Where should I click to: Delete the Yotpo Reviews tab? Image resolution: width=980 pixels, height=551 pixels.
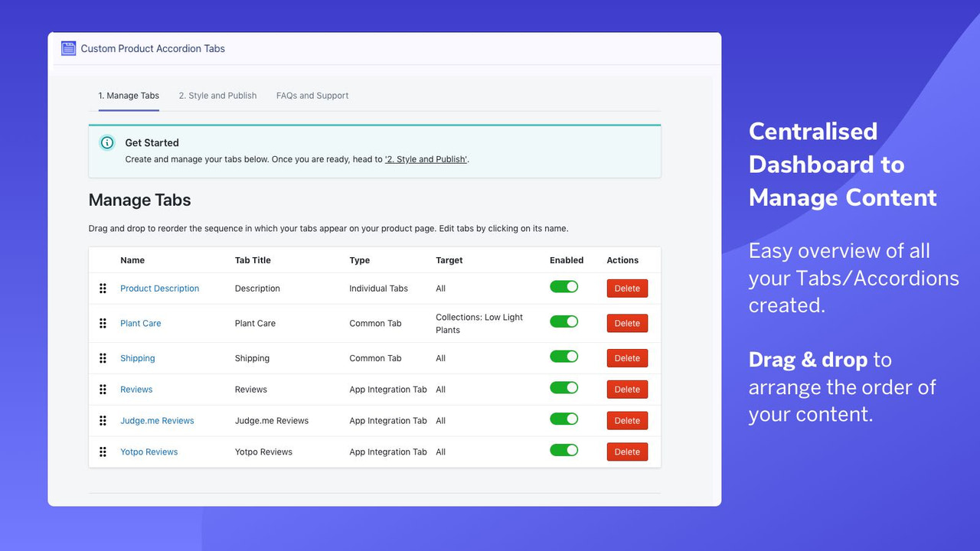(x=626, y=452)
